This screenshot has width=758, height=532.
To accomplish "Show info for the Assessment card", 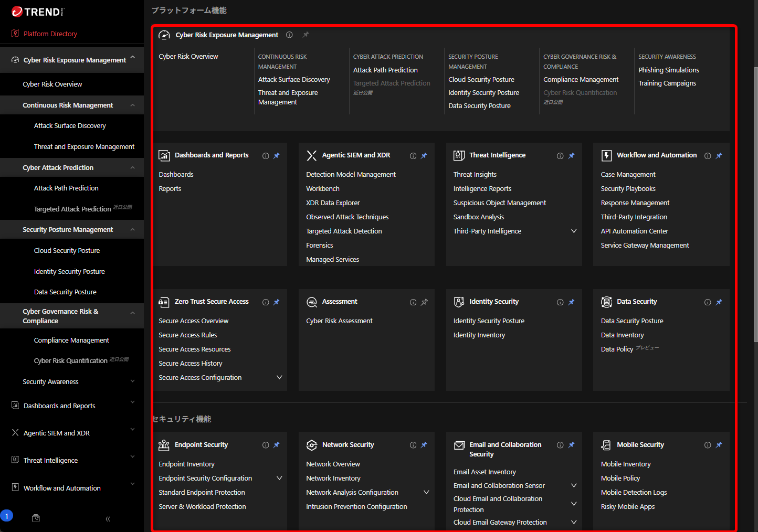I will point(413,302).
